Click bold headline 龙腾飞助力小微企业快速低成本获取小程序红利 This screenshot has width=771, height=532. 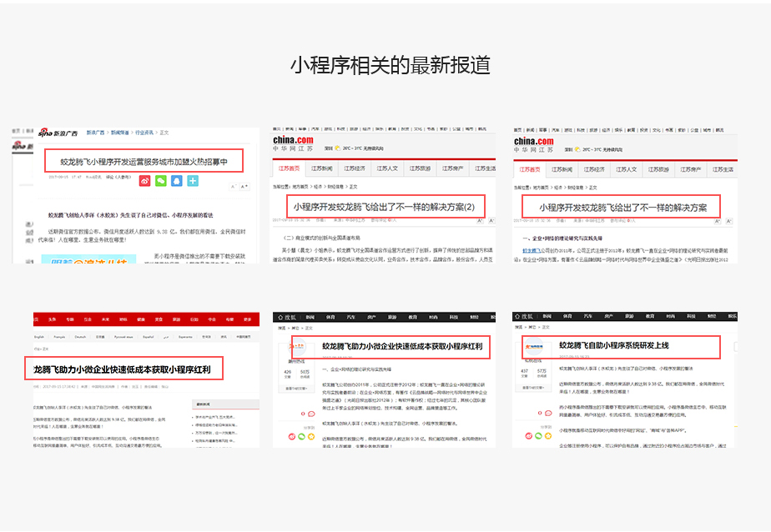pos(122,369)
